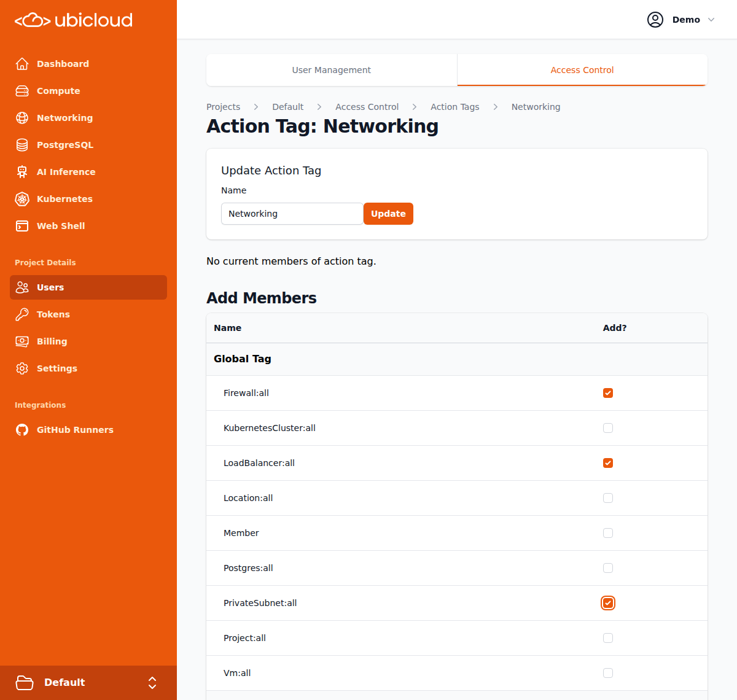Click the Postgres:all row label
The width and height of the screenshot is (737, 700).
point(248,568)
